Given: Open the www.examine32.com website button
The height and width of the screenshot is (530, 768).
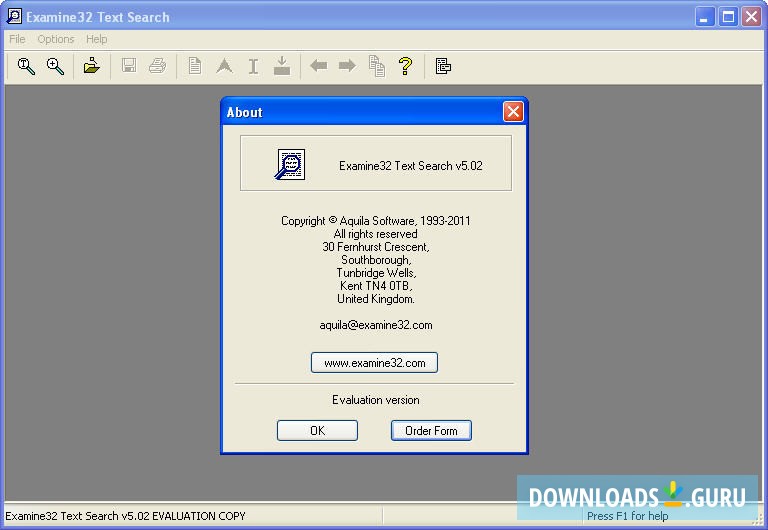Looking at the screenshot, I should [x=374, y=363].
